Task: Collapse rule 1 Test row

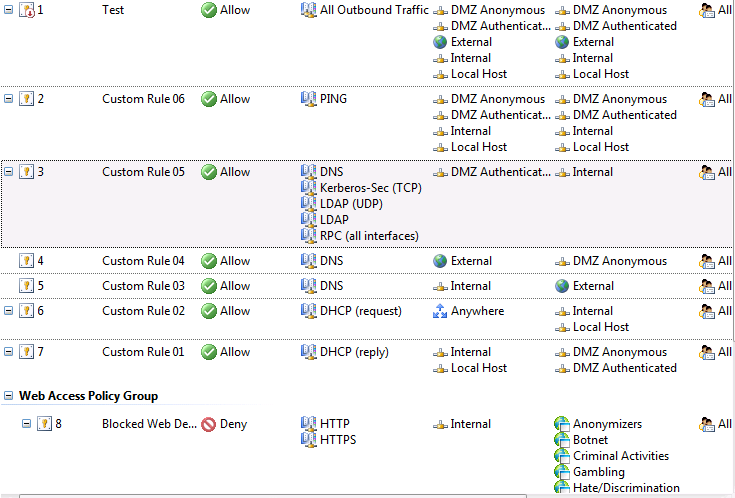Action: [x=9, y=10]
